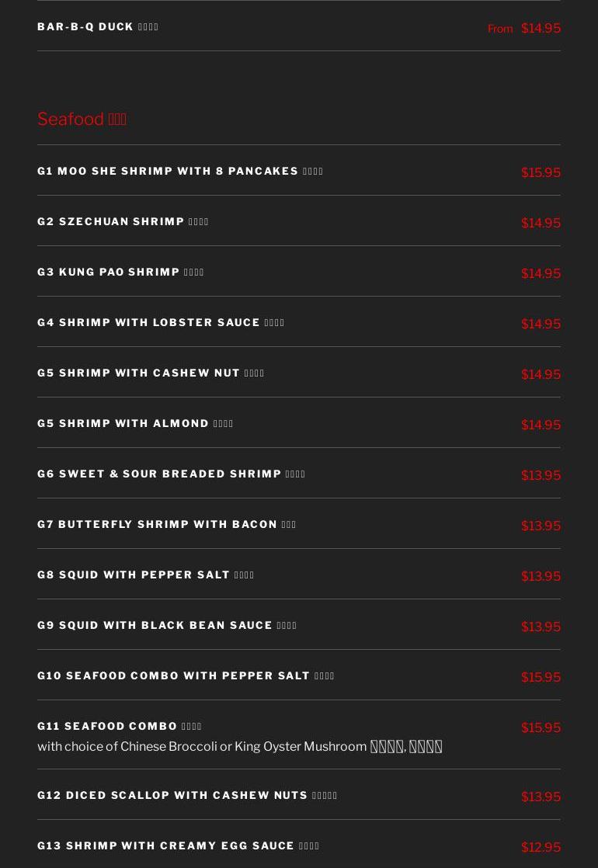
Task: Click G4 Shrimp with Lobster Sauce
Action: 161,323
